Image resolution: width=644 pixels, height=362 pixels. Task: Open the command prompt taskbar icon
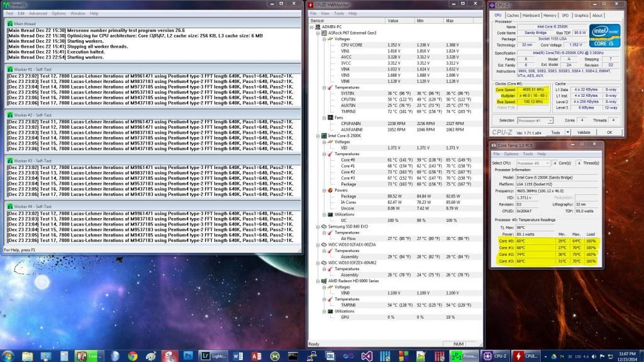click(x=293, y=356)
